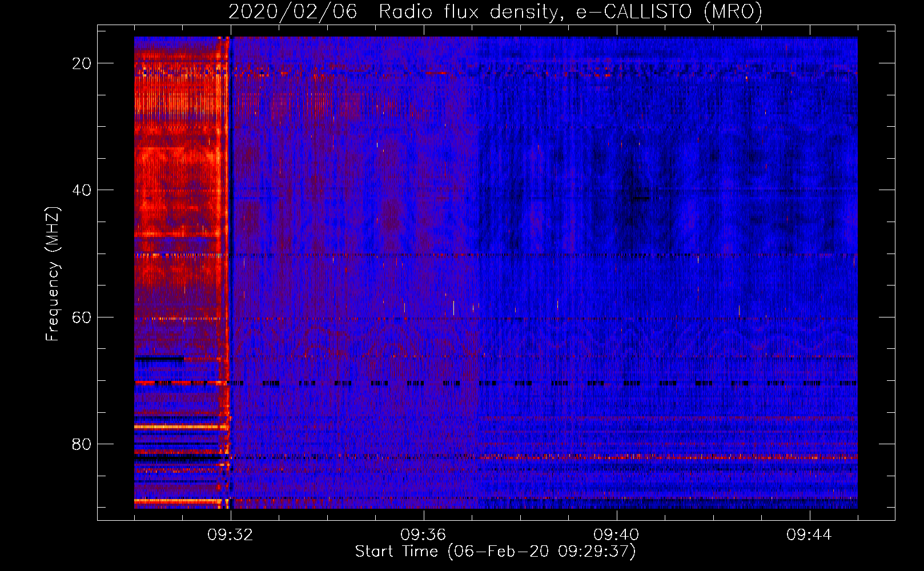Click the "Frequency (MHZ)" axis label
The width and height of the screenshot is (924, 571).
(53, 274)
